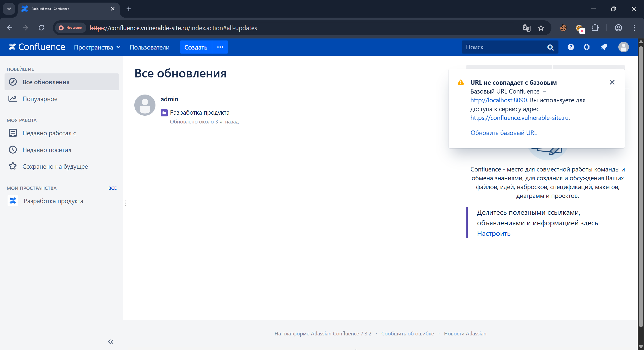
Task: Expand the Пространства dropdown
Action: coord(97,47)
